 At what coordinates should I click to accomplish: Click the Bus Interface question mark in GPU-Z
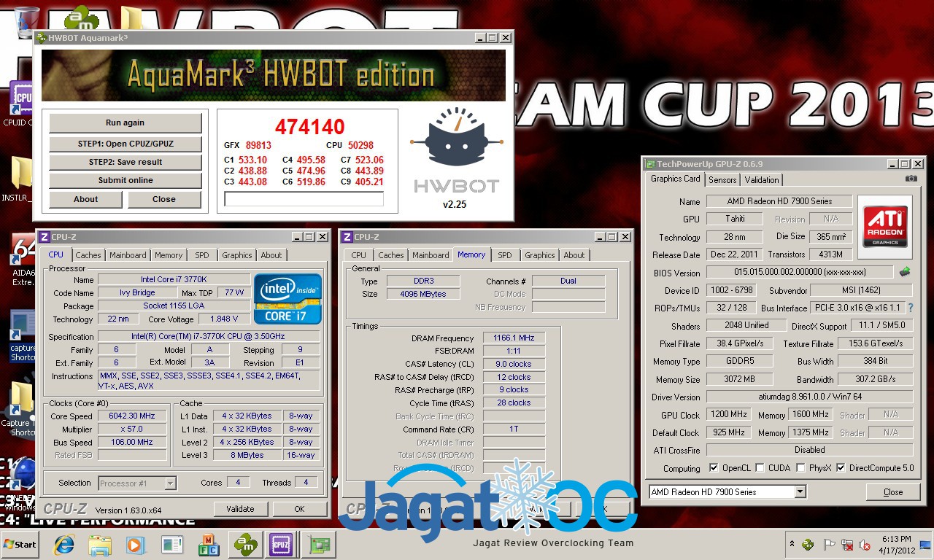[x=911, y=308]
